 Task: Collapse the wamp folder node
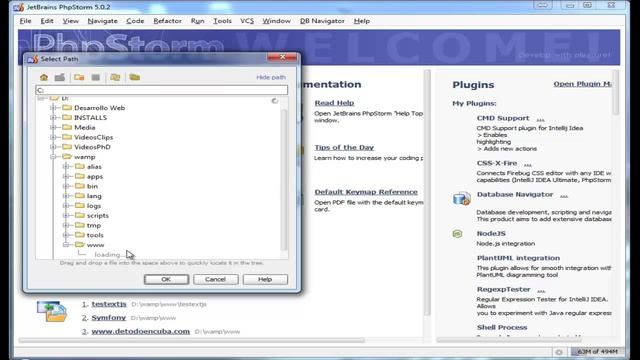tap(53, 157)
